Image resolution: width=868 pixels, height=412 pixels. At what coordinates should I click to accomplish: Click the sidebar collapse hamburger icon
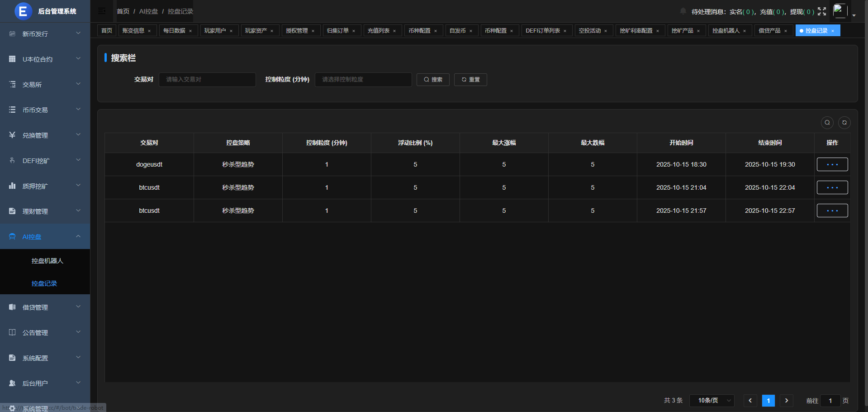click(102, 11)
